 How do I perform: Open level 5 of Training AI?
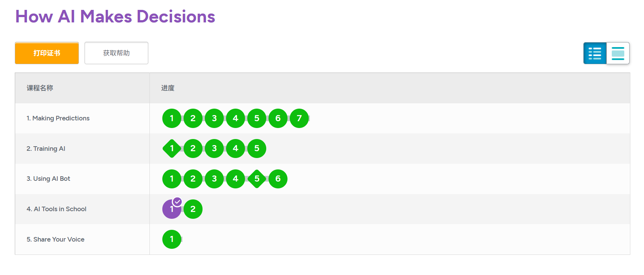(257, 149)
